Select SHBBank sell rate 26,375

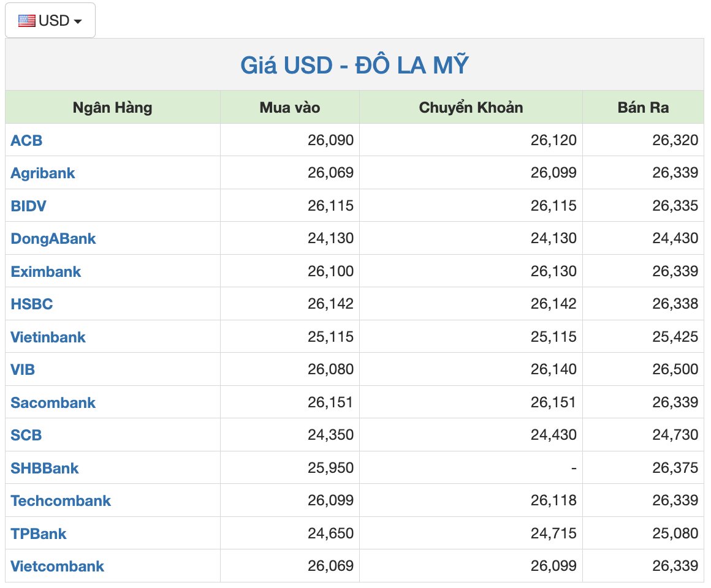675,468
